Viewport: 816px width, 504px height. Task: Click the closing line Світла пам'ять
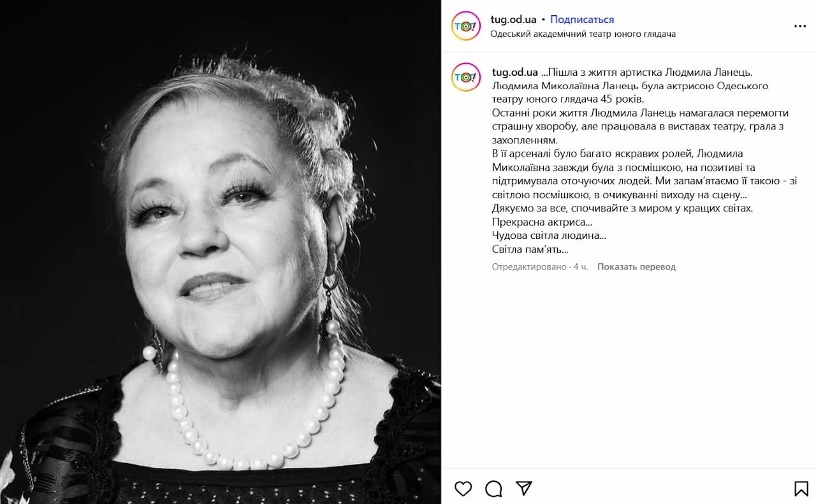tap(530, 249)
